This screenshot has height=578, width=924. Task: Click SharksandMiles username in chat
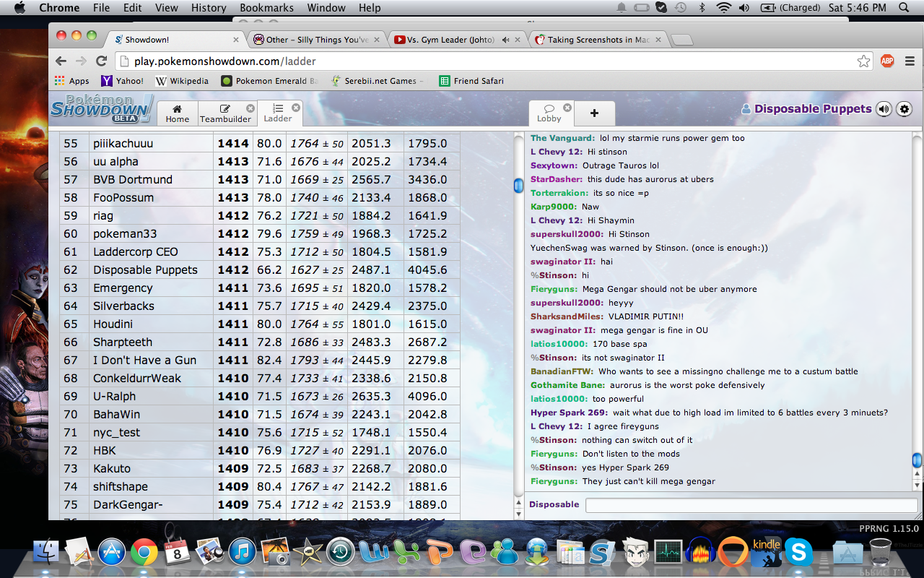[567, 316]
